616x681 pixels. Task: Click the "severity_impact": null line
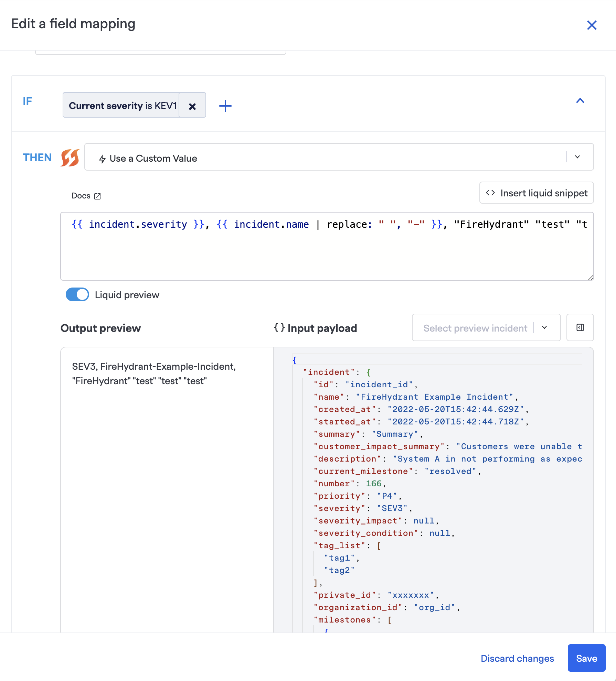tap(376, 521)
